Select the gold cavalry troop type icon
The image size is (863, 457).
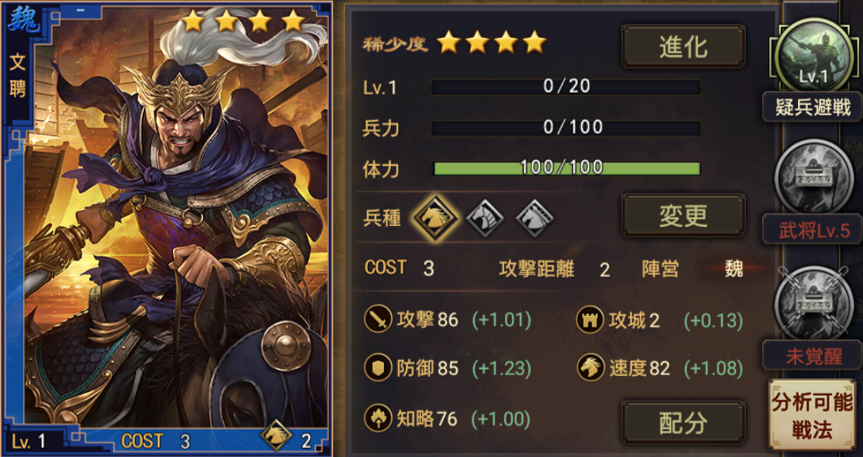(x=435, y=217)
